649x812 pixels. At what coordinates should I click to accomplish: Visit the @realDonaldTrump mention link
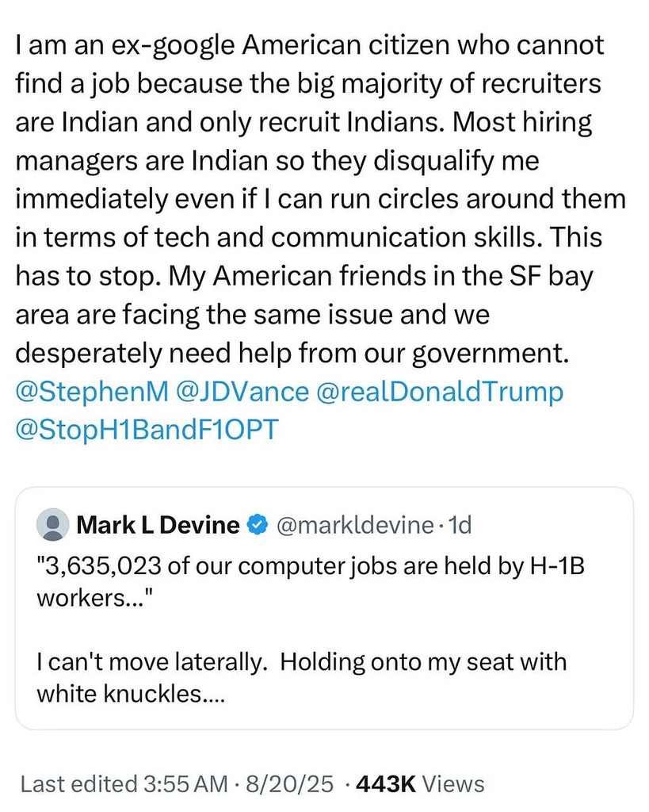pyautogui.click(x=440, y=393)
